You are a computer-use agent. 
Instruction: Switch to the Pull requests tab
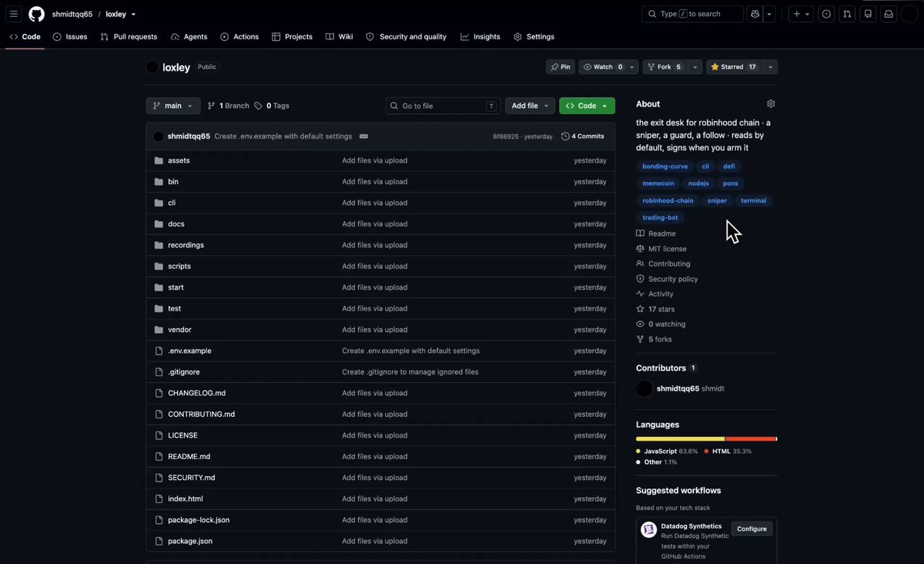pyautogui.click(x=129, y=37)
